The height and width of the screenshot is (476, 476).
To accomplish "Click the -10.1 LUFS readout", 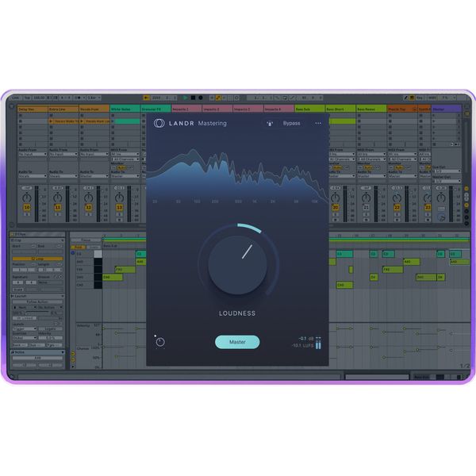I will point(303,345).
